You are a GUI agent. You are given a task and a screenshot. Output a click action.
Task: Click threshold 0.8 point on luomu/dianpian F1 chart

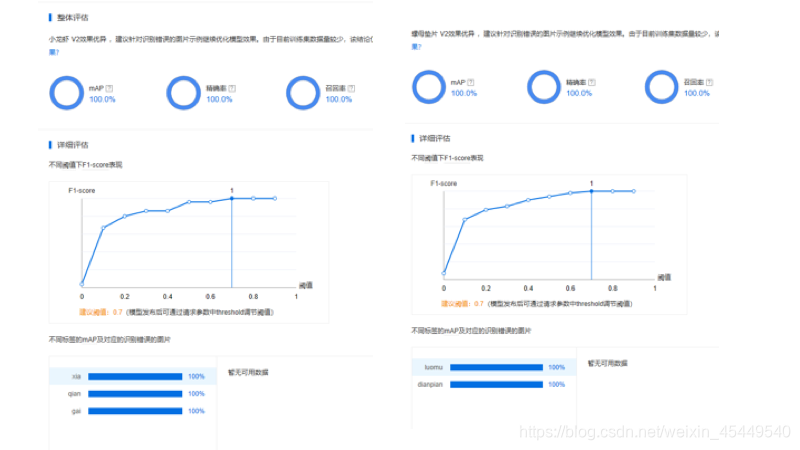click(x=613, y=191)
